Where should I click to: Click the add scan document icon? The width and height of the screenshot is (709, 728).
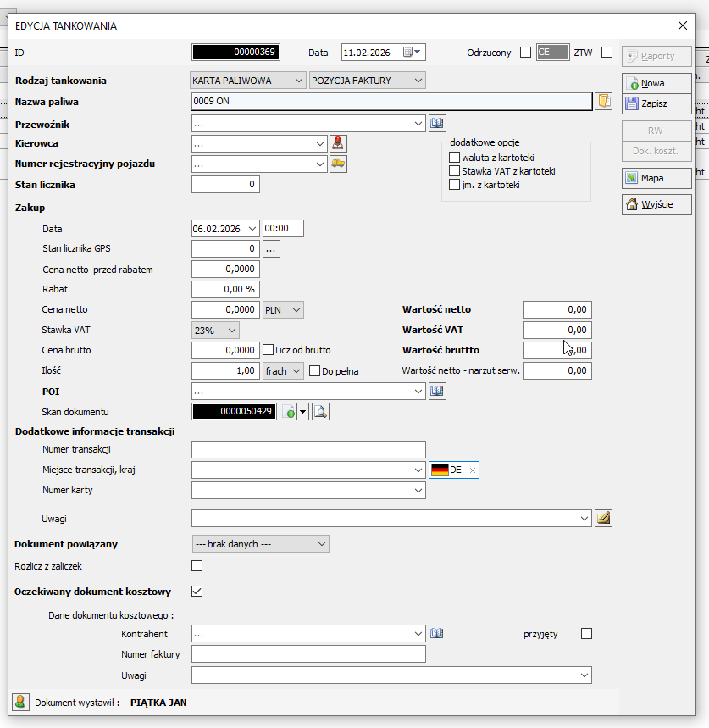(290, 412)
